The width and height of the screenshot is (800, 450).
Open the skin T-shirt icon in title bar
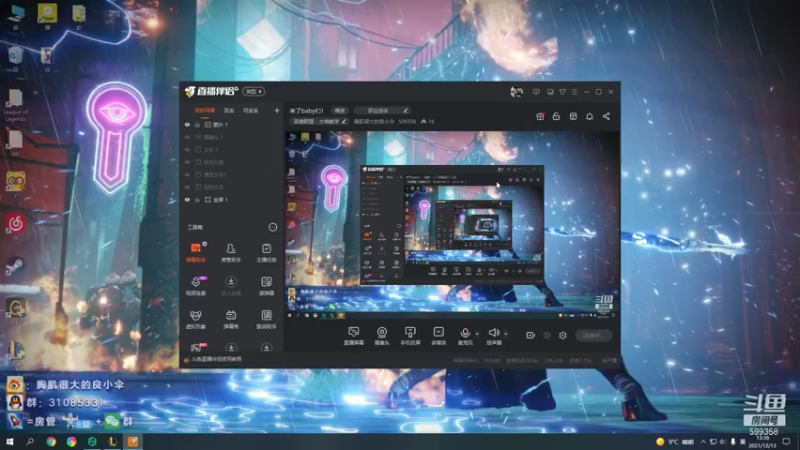tap(562, 92)
